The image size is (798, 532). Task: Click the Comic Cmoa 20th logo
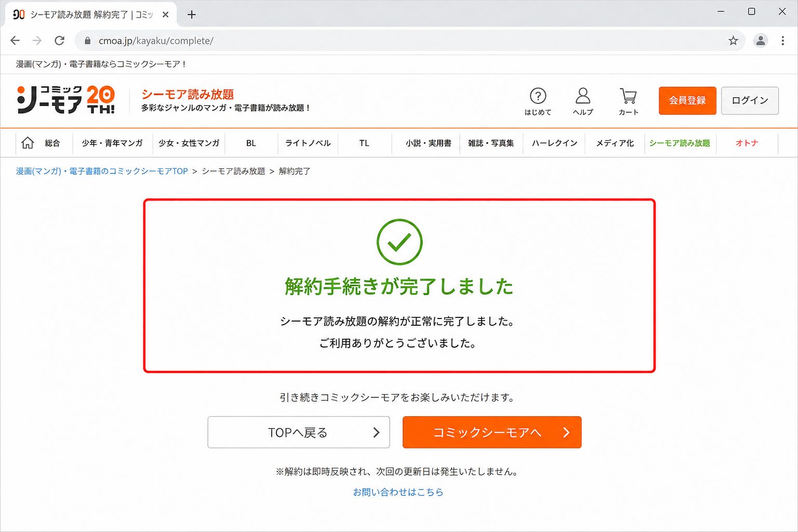pyautogui.click(x=65, y=100)
